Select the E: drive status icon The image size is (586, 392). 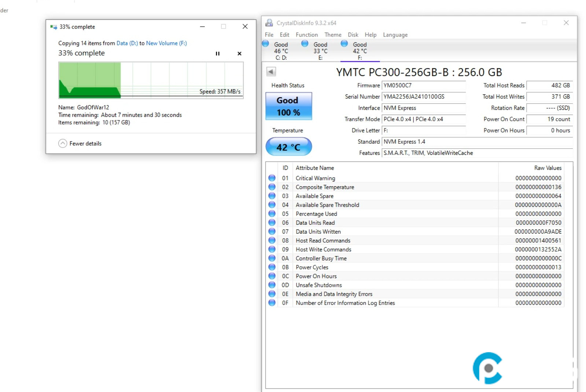[305, 44]
